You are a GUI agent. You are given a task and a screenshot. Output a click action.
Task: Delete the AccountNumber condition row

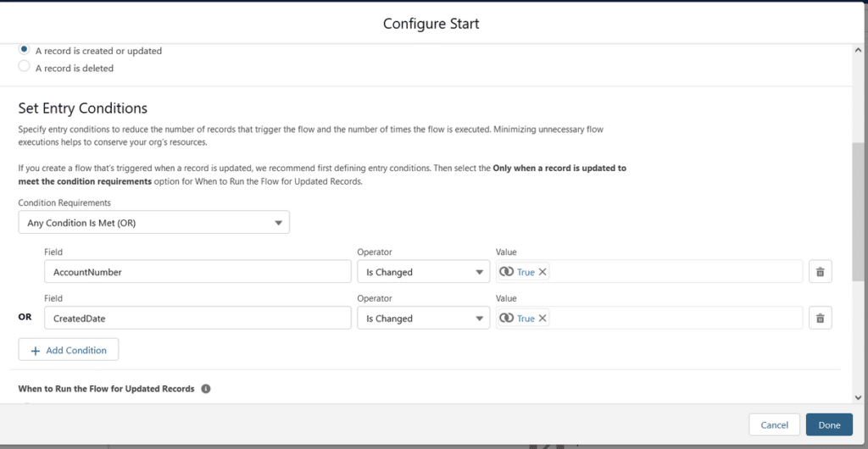coord(820,271)
